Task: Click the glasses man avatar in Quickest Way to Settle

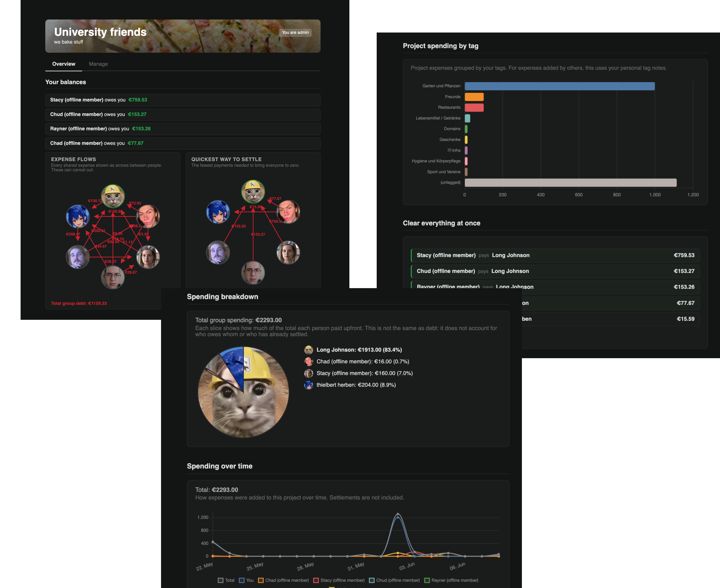Action: click(253, 273)
